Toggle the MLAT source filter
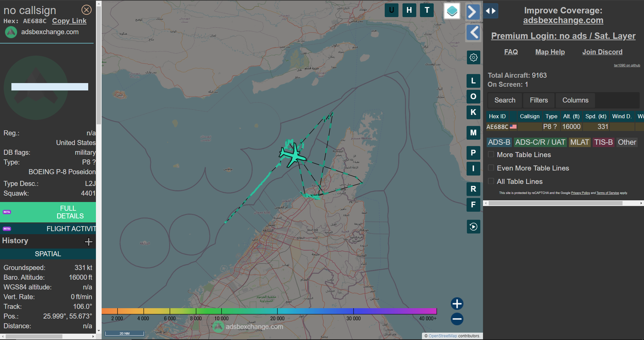 [x=580, y=142]
